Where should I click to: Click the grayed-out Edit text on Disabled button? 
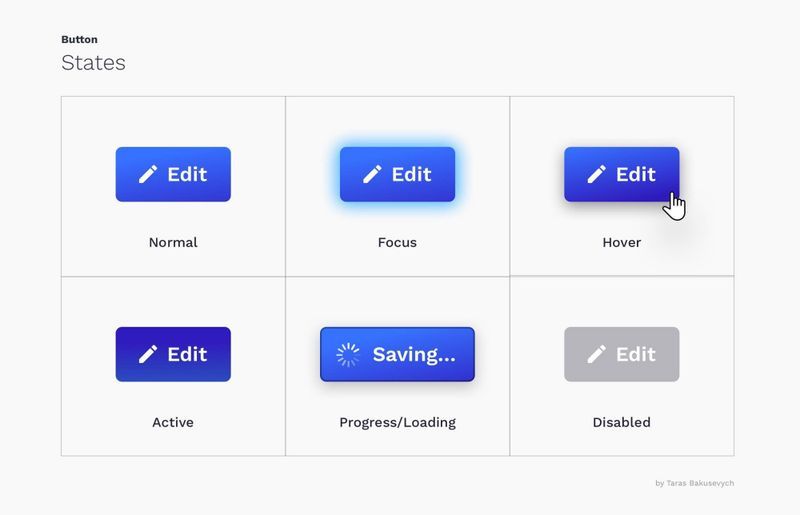pyautogui.click(x=636, y=354)
